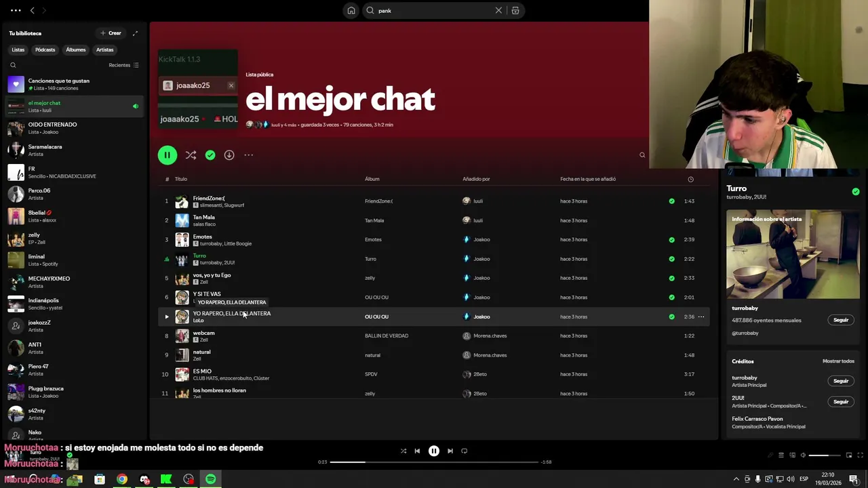
Task: Skip to previous track in player
Action: coord(417,451)
